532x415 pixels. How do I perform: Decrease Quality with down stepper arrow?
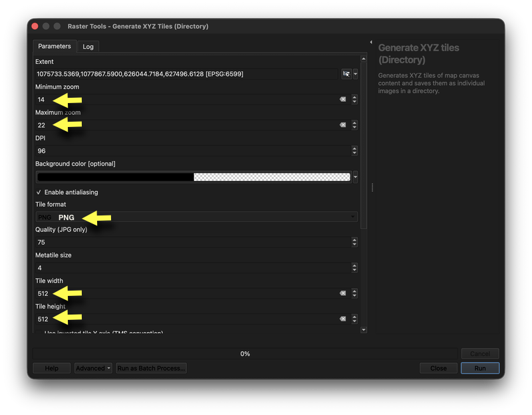click(x=354, y=244)
